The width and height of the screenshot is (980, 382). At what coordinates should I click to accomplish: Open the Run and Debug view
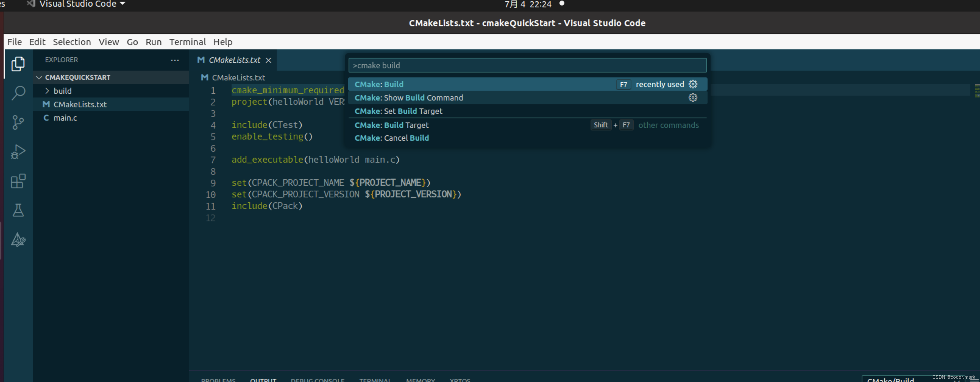[x=18, y=151]
